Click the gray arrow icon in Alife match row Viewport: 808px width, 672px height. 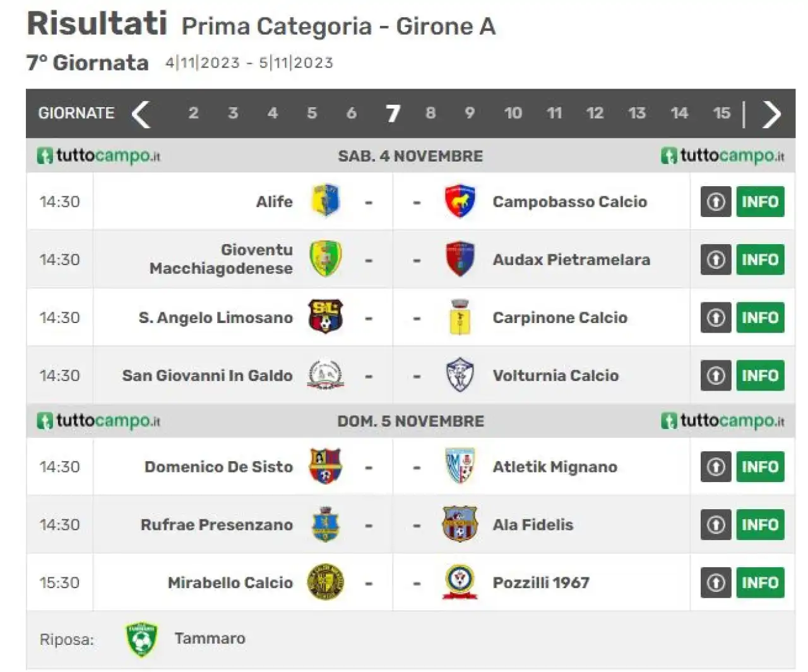point(716,202)
